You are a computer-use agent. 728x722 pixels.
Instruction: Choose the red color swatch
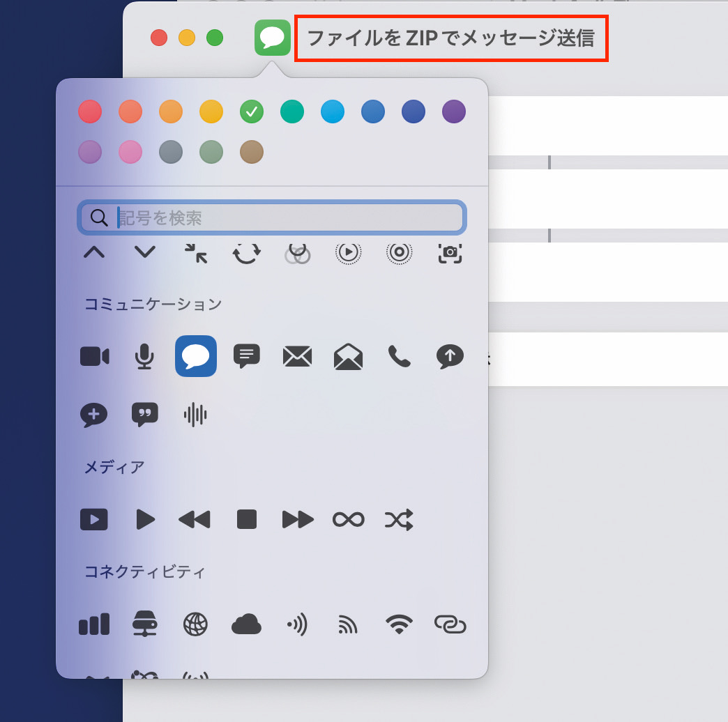pos(90,112)
